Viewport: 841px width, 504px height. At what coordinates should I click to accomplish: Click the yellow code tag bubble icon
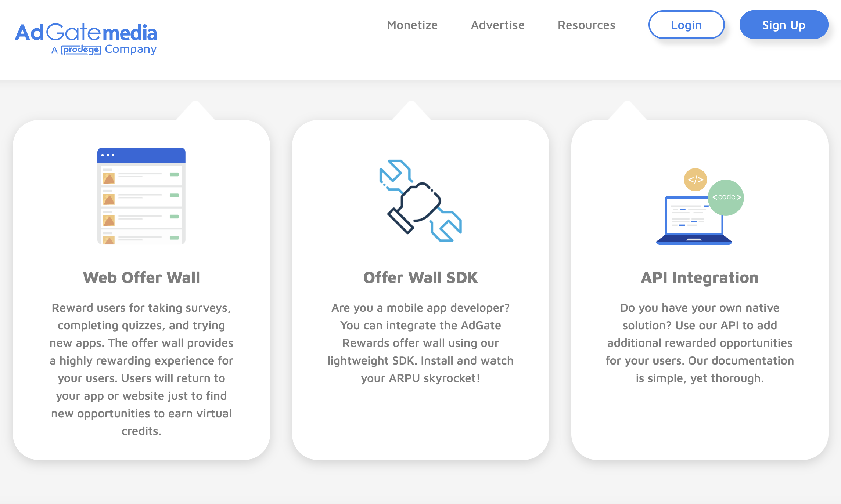click(695, 180)
